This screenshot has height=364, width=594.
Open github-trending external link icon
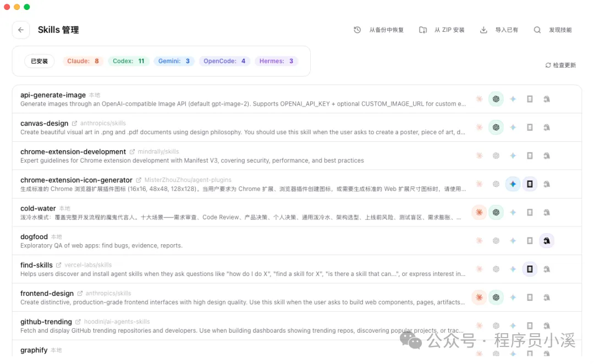78,322
